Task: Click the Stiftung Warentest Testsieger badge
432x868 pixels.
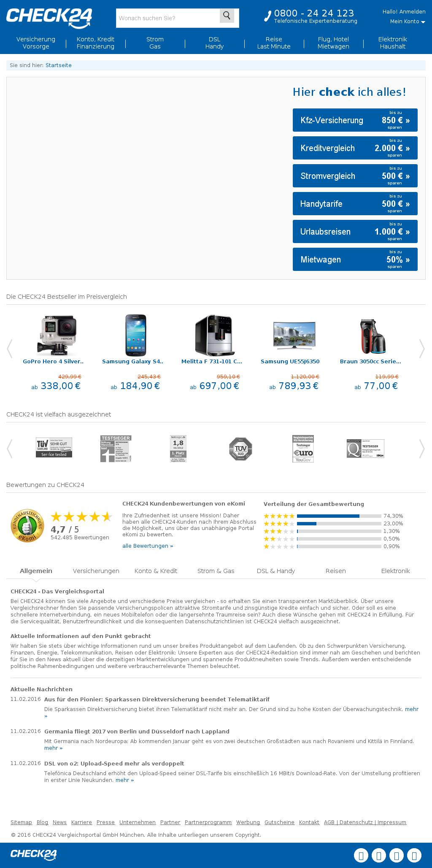Action: pyautogui.click(x=116, y=449)
